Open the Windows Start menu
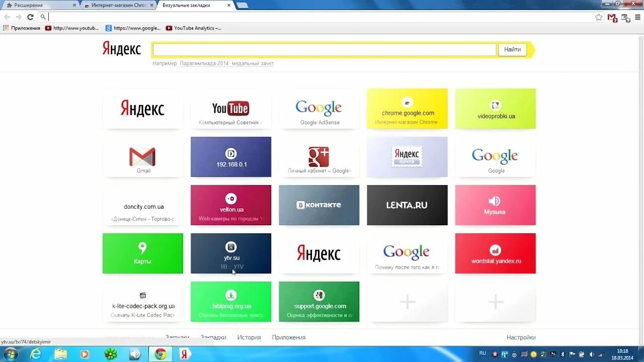This screenshot has width=644, height=362. 10,354
